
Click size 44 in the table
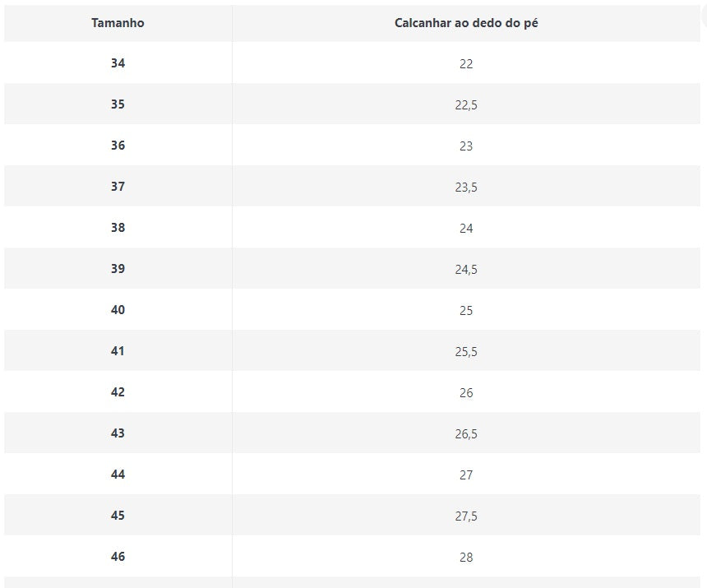[x=118, y=475]
